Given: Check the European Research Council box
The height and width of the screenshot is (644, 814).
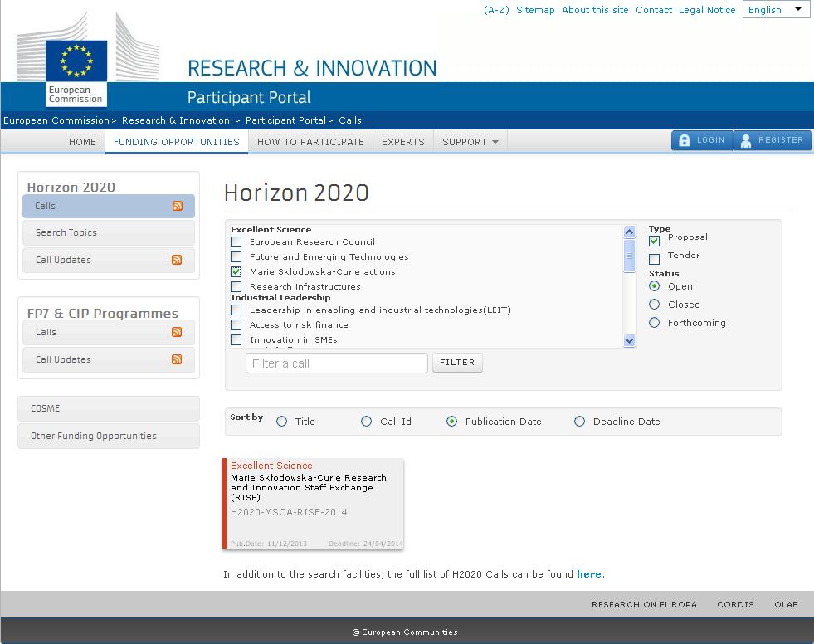Looking at the screenshot, I should pos(236,242).
